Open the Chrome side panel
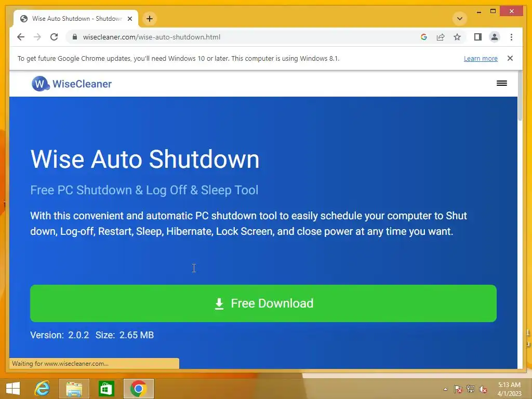The height and width of the screenshot is (399, 532). (x=478, y=37)
